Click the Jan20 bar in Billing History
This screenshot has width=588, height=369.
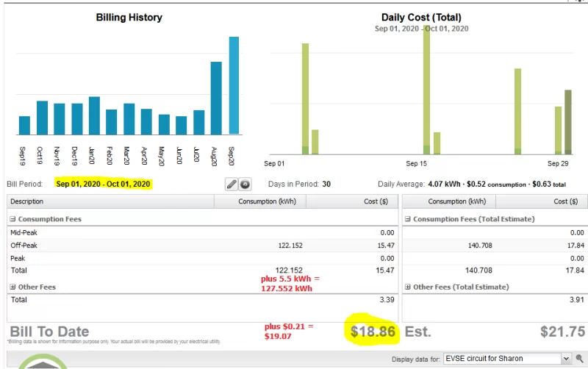(94, 116)
